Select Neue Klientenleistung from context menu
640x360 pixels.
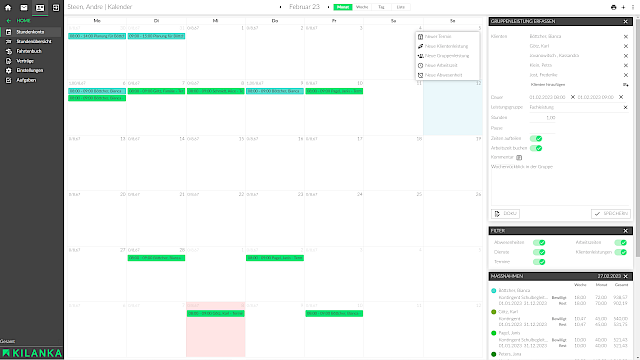[447, 46]
